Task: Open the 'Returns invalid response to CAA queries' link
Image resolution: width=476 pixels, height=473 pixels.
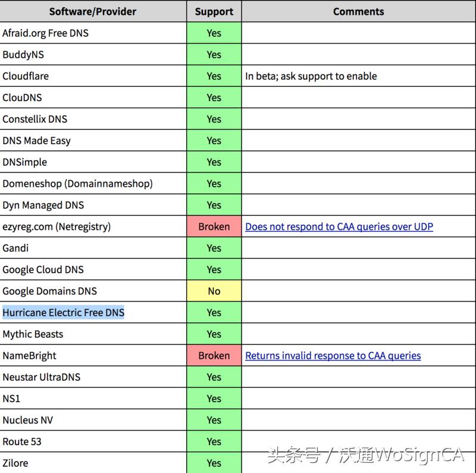Action: click(x=333, y=356)
